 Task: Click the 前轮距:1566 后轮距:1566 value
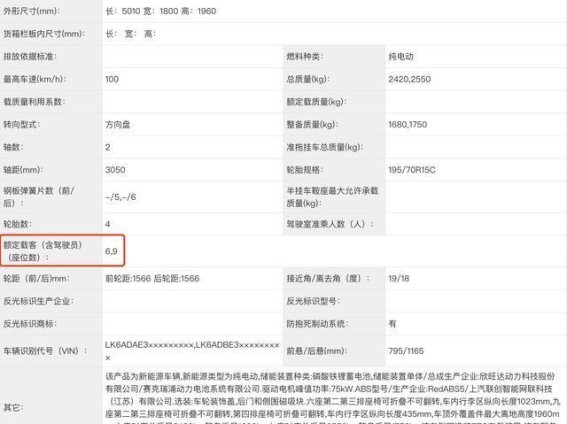(x=152, y=278)
